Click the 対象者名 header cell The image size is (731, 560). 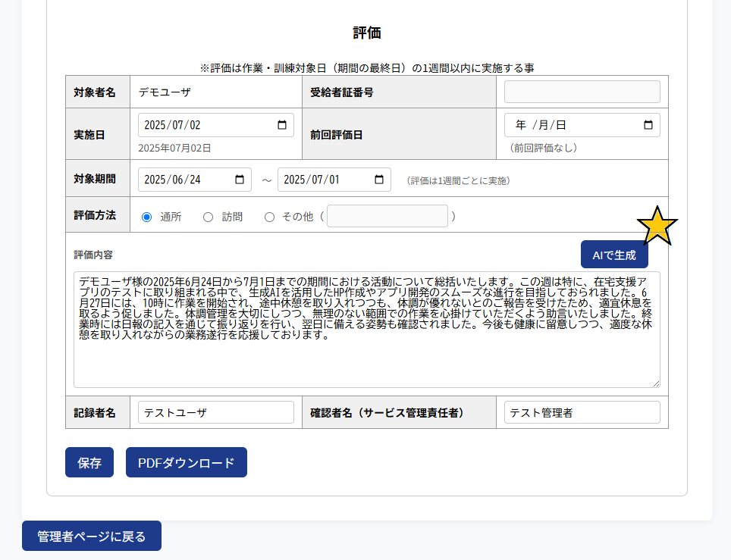pyautogui.click(x=98, y=92)
